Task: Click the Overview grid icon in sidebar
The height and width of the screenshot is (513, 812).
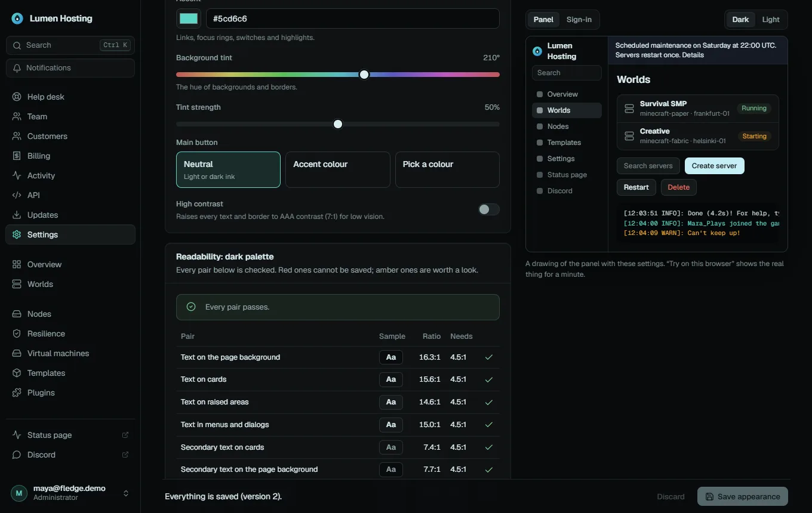Action: [17, 264]
